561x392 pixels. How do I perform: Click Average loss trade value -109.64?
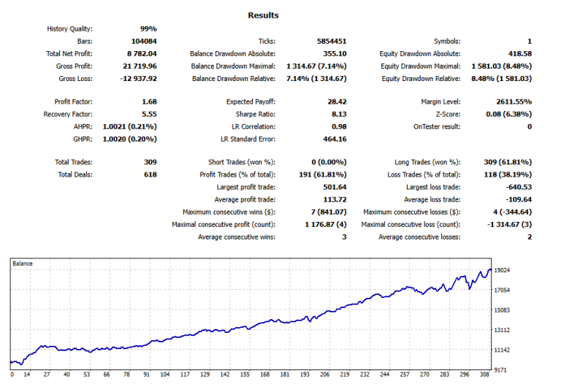(x=519, y=200)
